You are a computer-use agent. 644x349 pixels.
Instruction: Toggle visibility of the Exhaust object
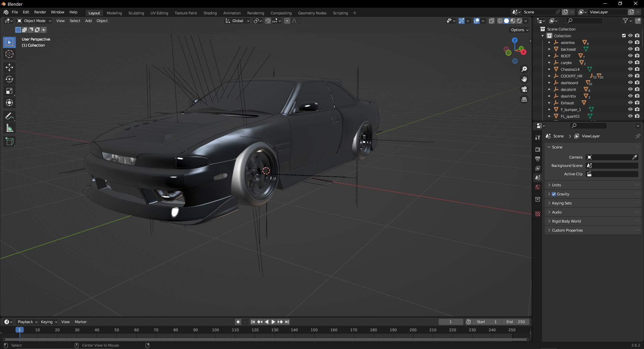point(630,103)
